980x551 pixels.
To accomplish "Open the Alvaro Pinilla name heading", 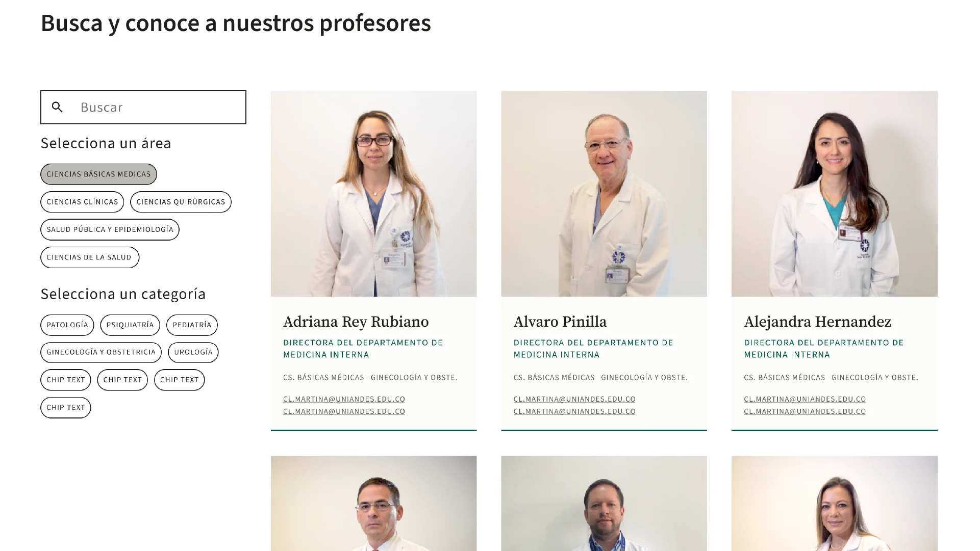I will point(560,322).
